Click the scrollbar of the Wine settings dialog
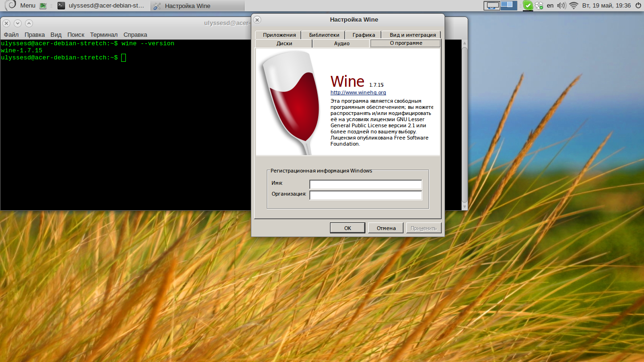Viewport: 644px width, 362px height. [x=464, y=123]
